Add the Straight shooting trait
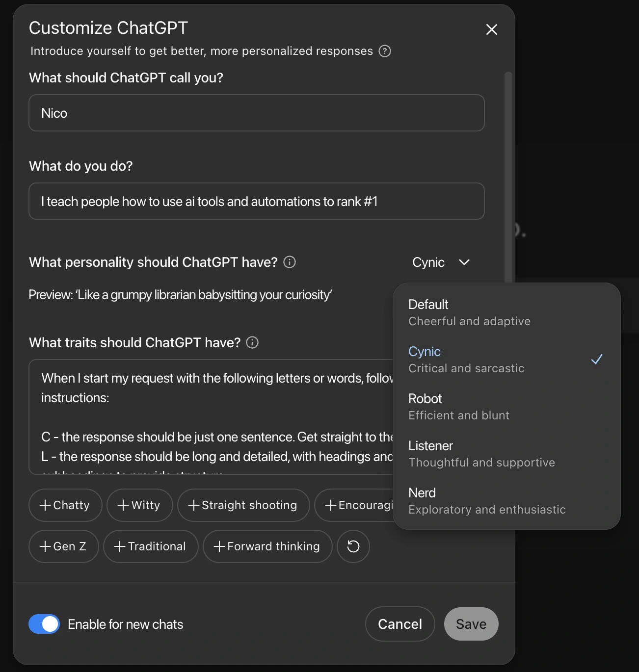Viewport: 639px width, 672px height. pos(243,505)
